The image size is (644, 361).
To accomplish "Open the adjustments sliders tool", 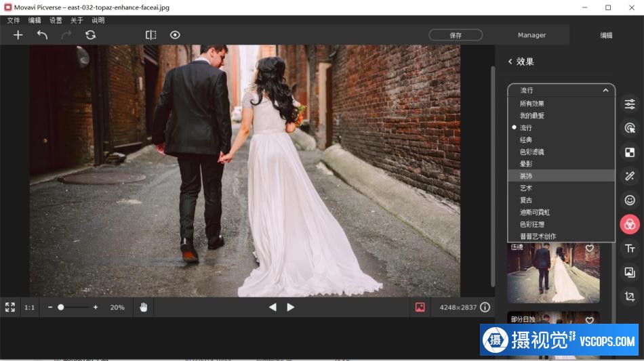I will 630,104.
